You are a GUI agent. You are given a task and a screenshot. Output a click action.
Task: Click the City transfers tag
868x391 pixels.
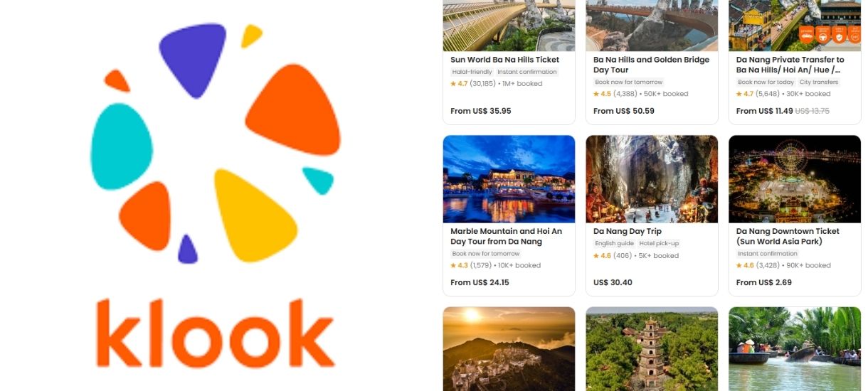tap(819, 82)
